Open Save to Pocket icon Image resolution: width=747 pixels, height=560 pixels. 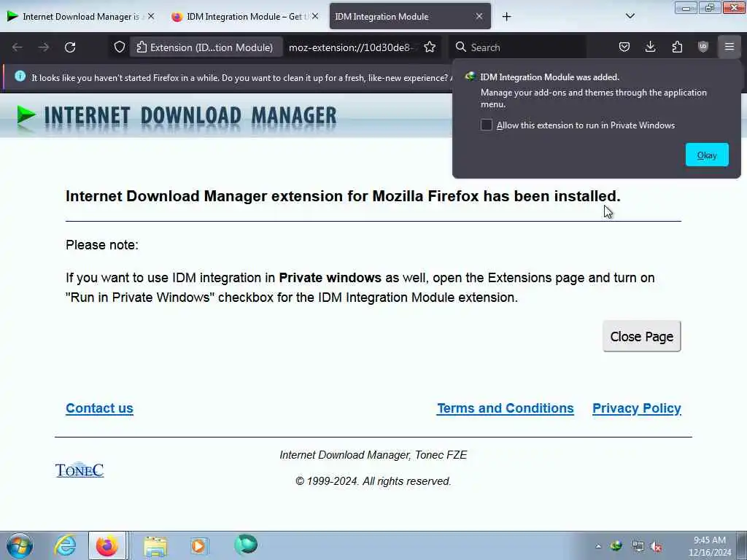pyautogui.click(x=624, y=47)
